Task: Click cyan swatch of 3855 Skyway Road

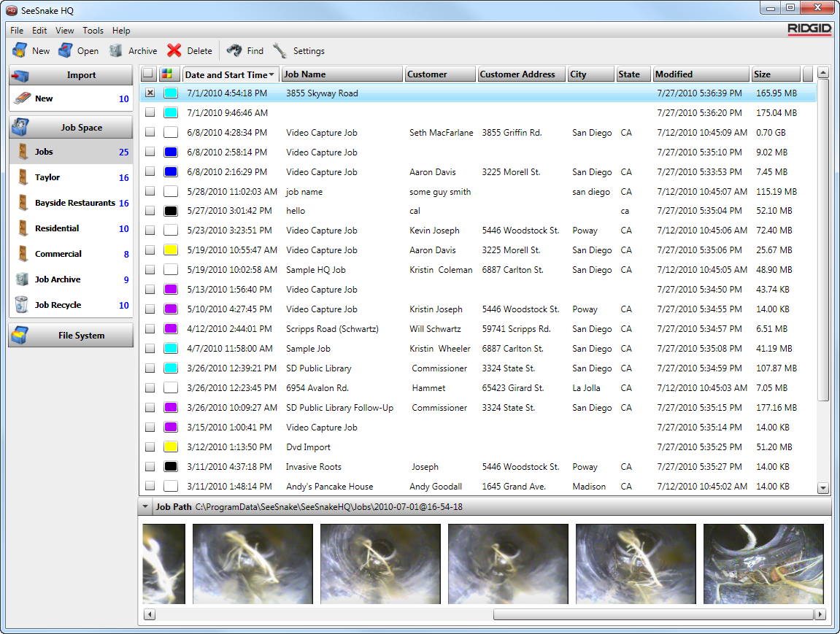Action: (170, 93)
